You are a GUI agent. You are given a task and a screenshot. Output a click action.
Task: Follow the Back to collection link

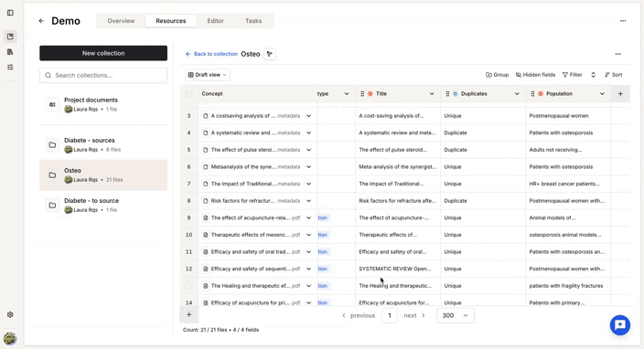pyautogui.click(x=211, y=54)
